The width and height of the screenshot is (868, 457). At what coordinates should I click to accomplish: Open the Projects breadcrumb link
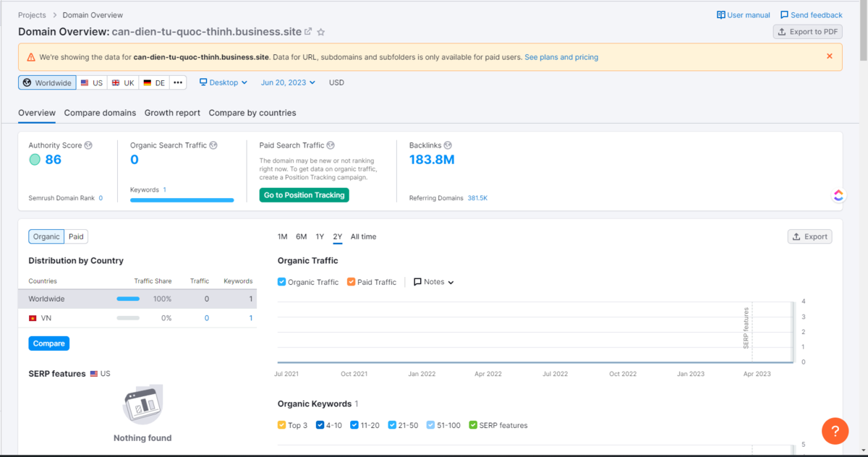tap(32, 14)
